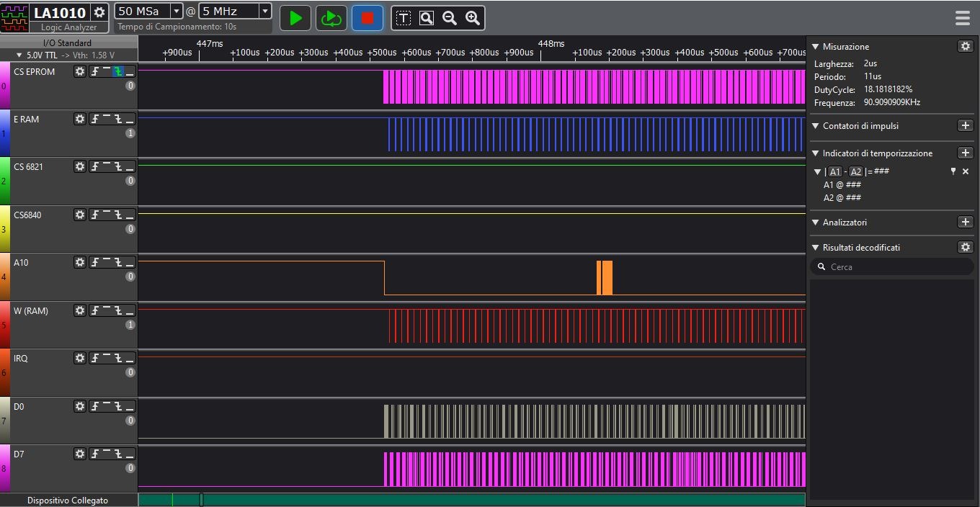Open D7 channel settings gear
The width and height of the screenshot is (980, 507).
pyautogui.click(x=80, y=454)
